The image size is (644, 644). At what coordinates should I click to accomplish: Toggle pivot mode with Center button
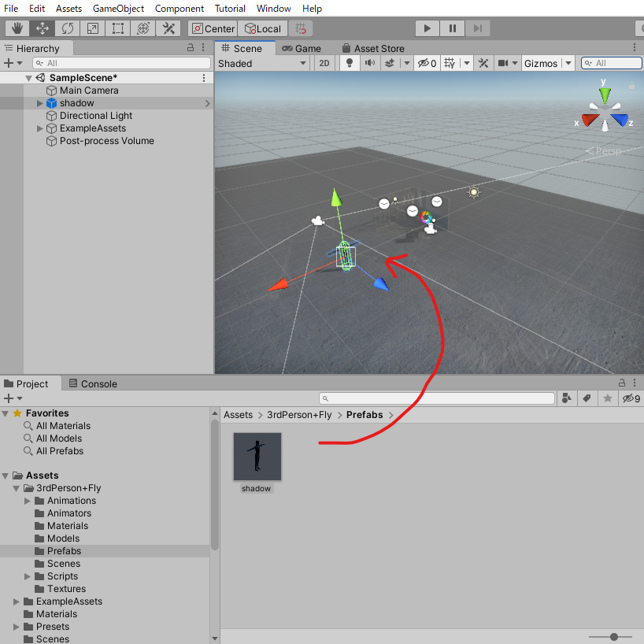(x=213, y=28)
